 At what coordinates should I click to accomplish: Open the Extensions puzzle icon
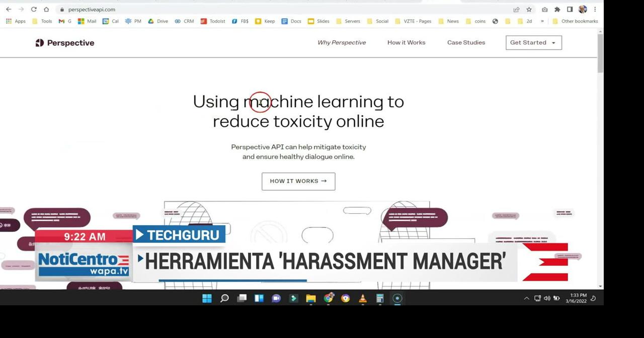tap(557, 9)
